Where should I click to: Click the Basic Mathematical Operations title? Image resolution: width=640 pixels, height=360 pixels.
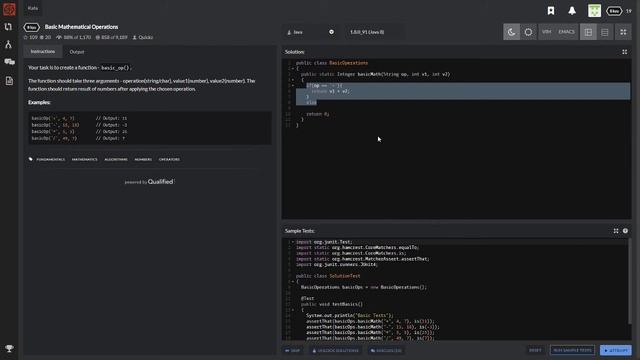[x=81, y=27]
